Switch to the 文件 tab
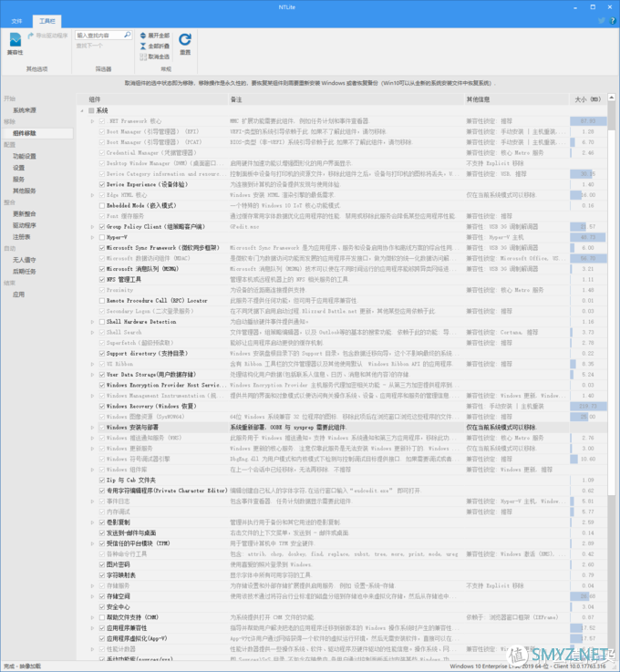 click(16, 21)
